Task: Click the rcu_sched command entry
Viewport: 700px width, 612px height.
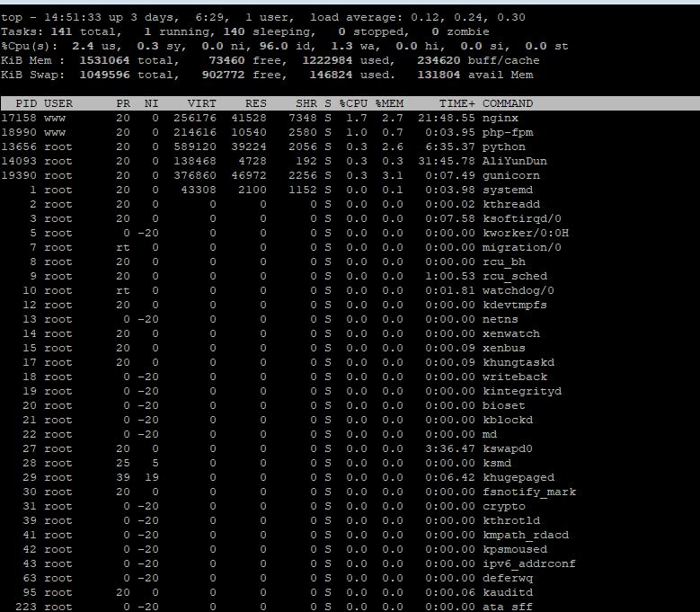Action: click(x=514, y=276)
